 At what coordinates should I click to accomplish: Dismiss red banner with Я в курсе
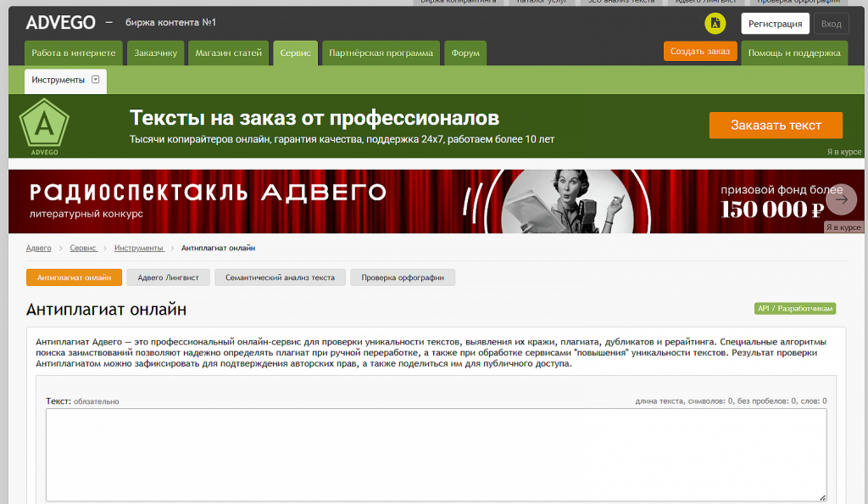click(x=843, y=227)
